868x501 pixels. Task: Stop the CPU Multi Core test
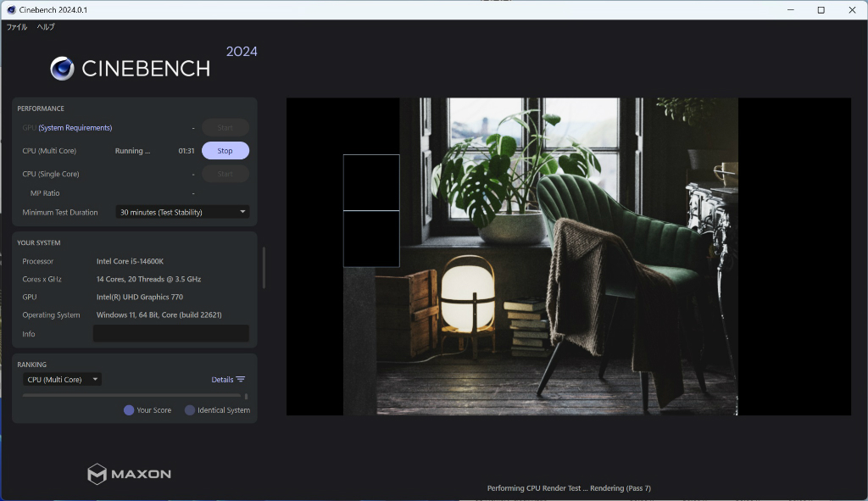pos(225,151)
